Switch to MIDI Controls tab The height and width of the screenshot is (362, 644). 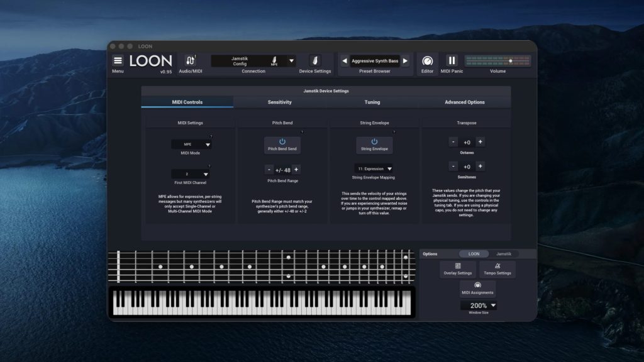pyautogui.click(x=187, y=102)
